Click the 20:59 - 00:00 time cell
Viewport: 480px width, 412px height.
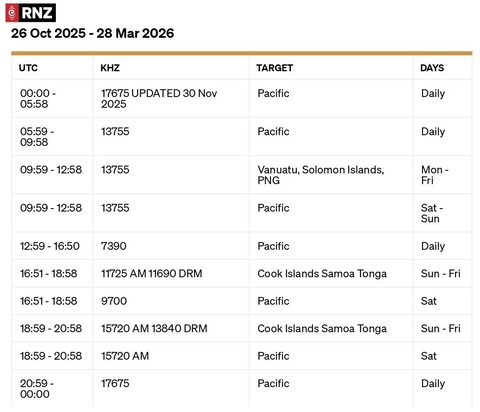coord(52,389)
